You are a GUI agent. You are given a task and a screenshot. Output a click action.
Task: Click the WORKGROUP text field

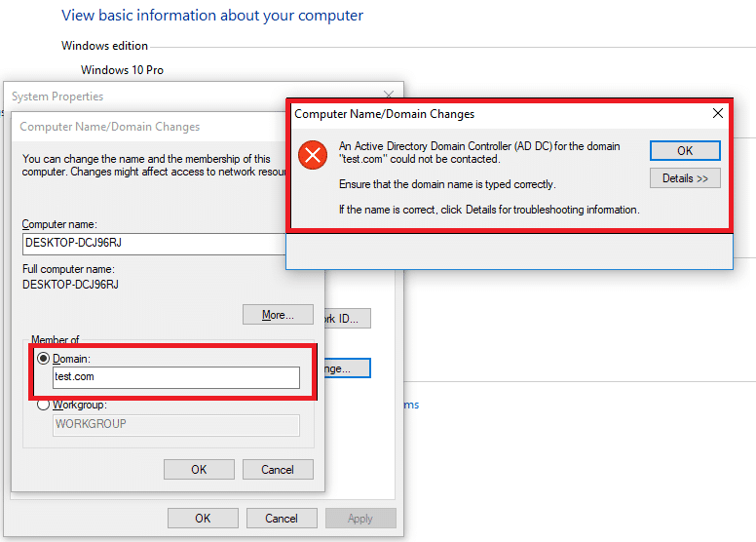[176, 425]
